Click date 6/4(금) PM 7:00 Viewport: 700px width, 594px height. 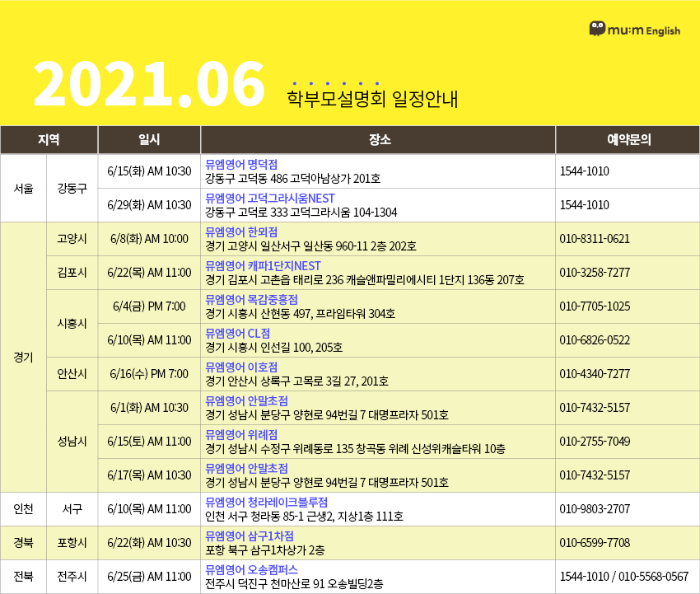coord(149,306)
